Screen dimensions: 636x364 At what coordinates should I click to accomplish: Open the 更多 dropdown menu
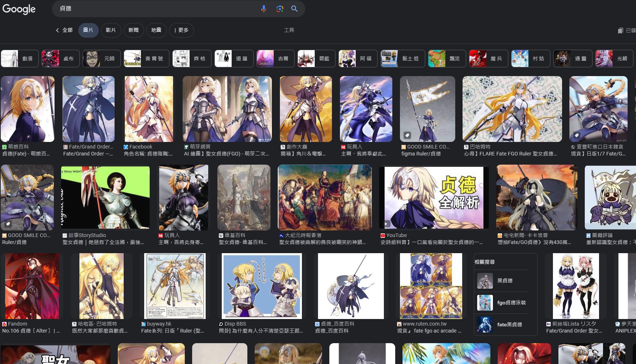(181, 30)
